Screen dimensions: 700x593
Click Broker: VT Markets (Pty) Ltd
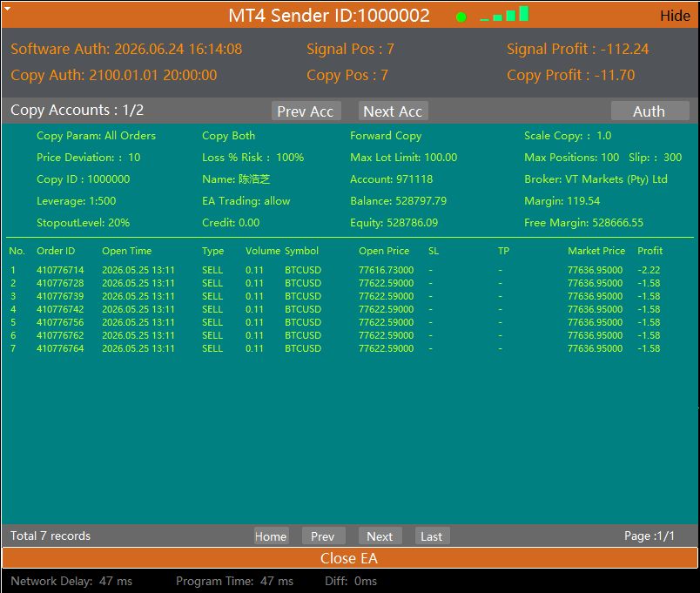596,179
